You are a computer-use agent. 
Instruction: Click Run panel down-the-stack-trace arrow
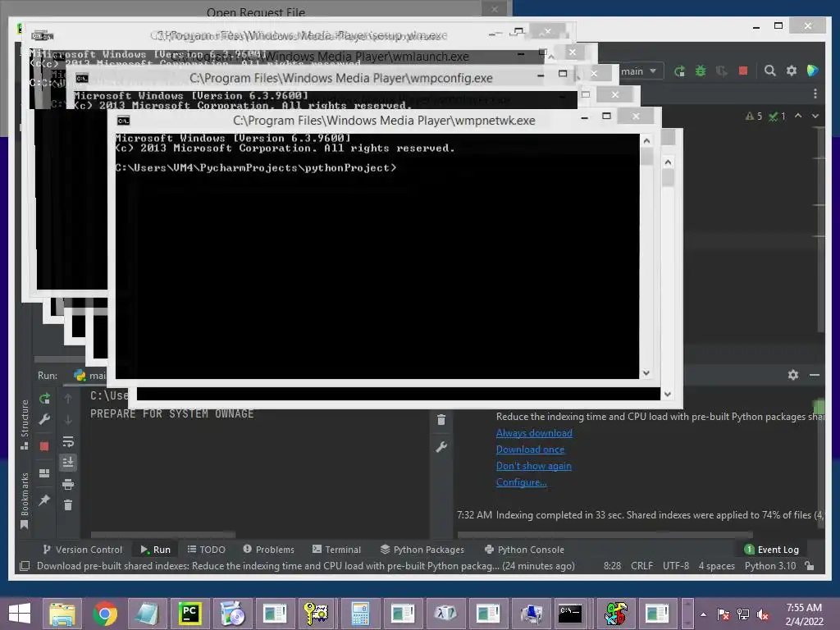click(68, 419)
